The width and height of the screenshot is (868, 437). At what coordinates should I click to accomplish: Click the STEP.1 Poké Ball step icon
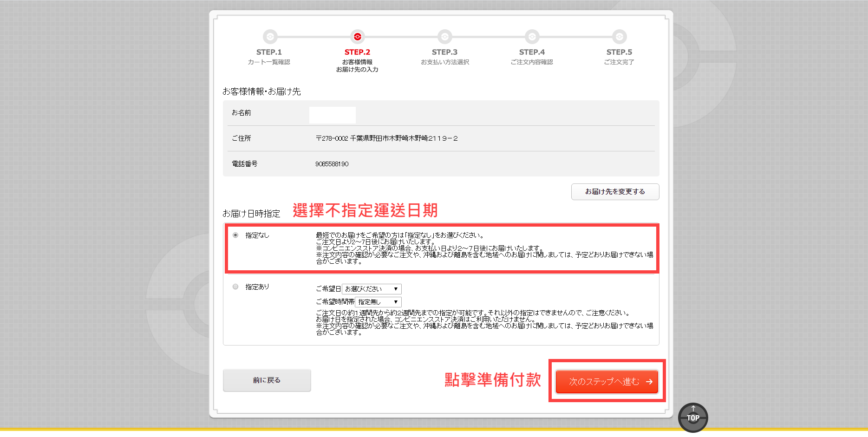point(270,37)
